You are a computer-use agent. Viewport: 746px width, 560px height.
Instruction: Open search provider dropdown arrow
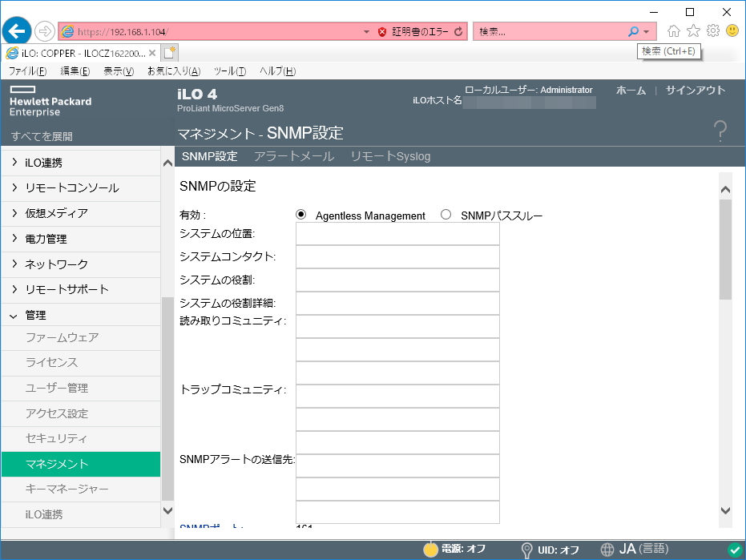pyautogui.click(x=646, y=32)
